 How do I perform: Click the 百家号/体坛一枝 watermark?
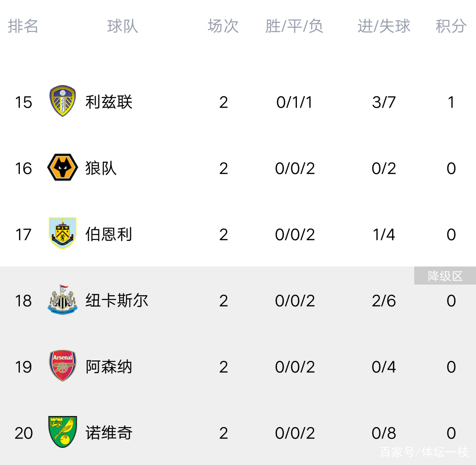point(424,452)
